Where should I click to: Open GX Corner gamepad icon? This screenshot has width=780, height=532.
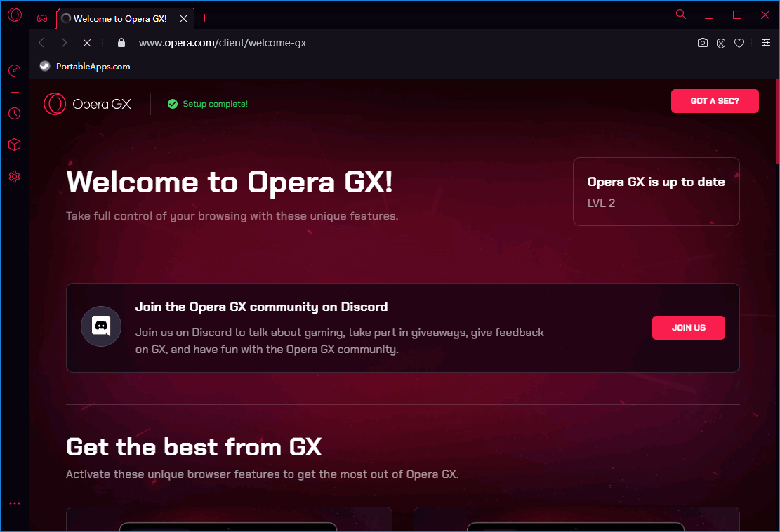pos(42,18)
